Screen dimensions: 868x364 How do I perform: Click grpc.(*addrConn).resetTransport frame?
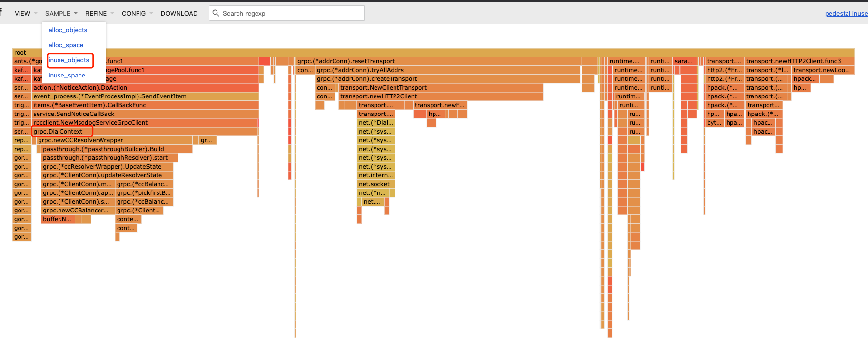[x=438, y=61]
